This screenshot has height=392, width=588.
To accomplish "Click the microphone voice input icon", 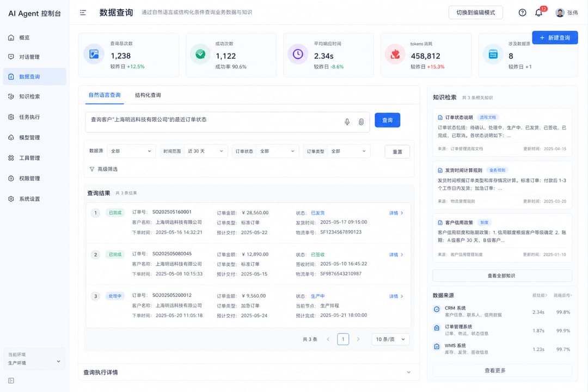I will [x=347, y=122].
